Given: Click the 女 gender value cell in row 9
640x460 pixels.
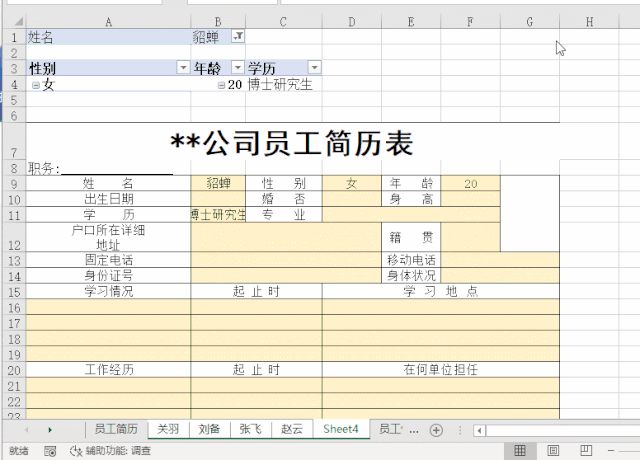Looking at the screenshot, I should point(351,183).
